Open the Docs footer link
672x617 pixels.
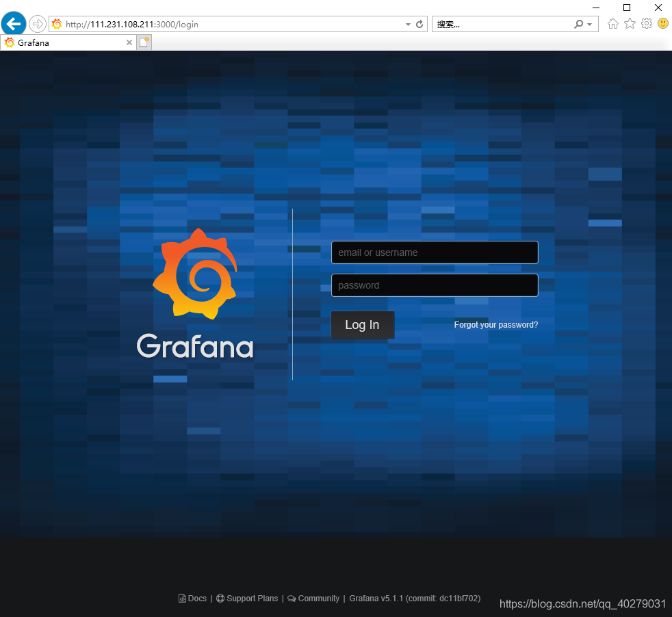point(192,599)
